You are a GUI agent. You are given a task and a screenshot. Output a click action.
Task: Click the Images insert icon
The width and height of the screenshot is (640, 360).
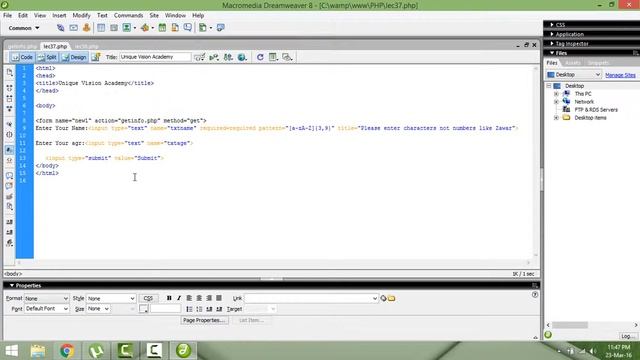pos(127,28)
